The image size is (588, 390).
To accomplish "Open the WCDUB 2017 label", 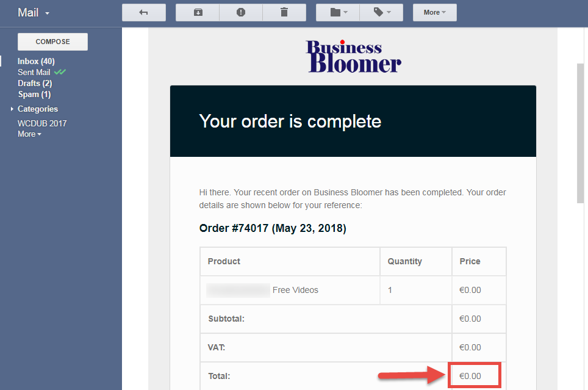I will (42, 123).
